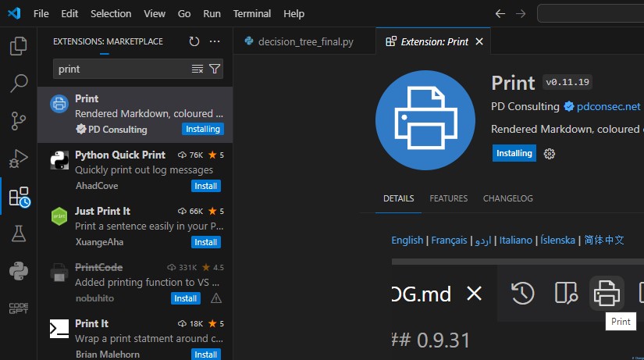Screen dimensions: 644x360
Task: Open the Testing flask view
Action: [x=19, y=233]
